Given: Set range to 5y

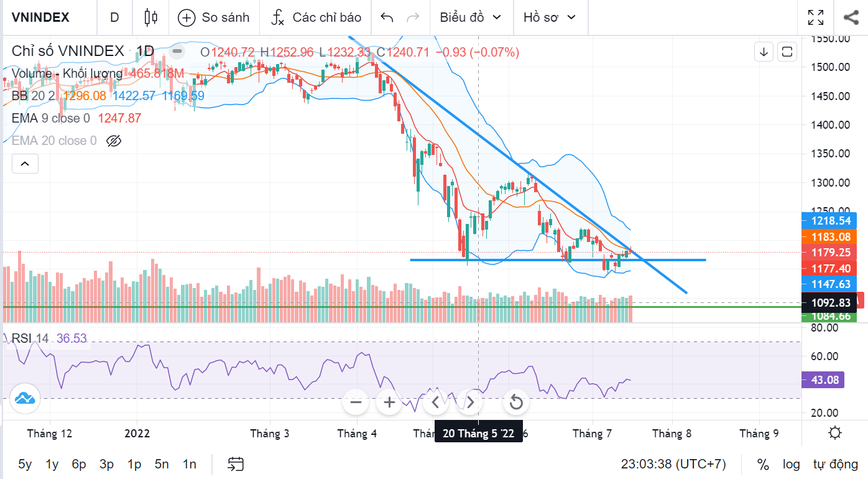Looking at the screenshot, I should (25, 464).
